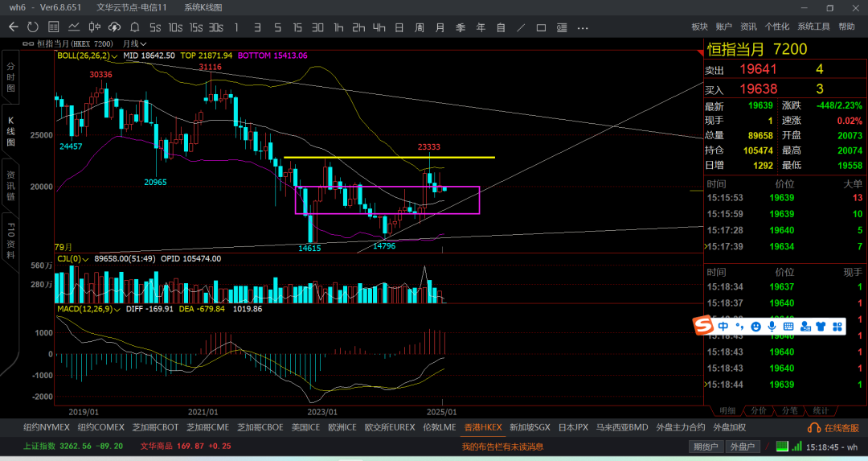The image size is (868, 461).
Task: Click the 上证指数 3262.56 status entry
Action: pyautogui.click(x=73, y=446)
